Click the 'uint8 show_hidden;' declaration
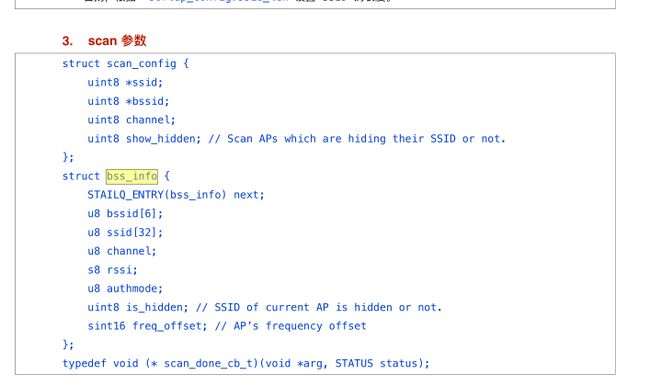 coord(144,138)
